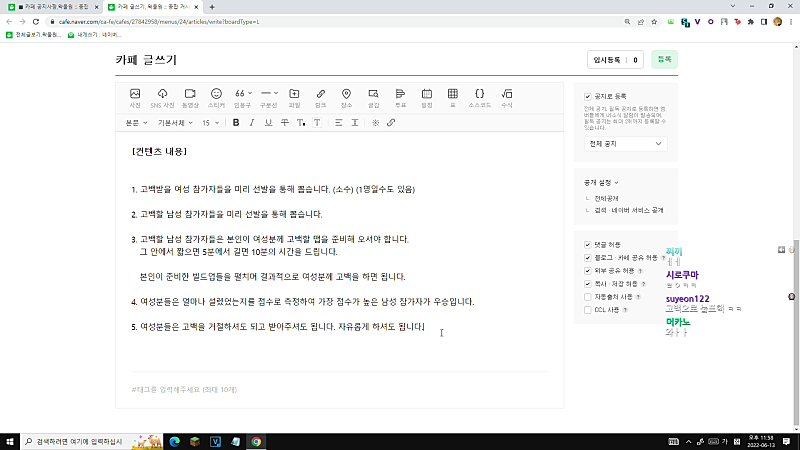Toggle the 공지로 등록 checkbox
The image size is (800, 450).
[x=588, y=96]
